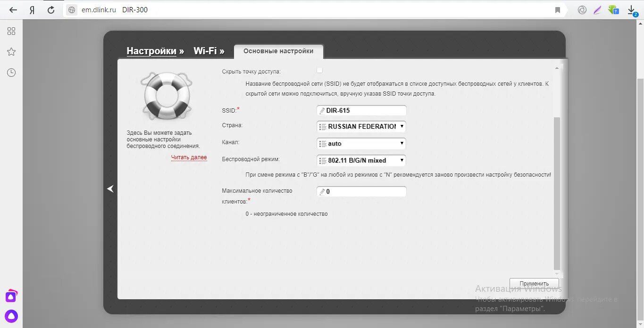Launch Alice assistant round icon
Image resolution: width=644 pixels, height=328 pixels.
click(x=11, y=316)
